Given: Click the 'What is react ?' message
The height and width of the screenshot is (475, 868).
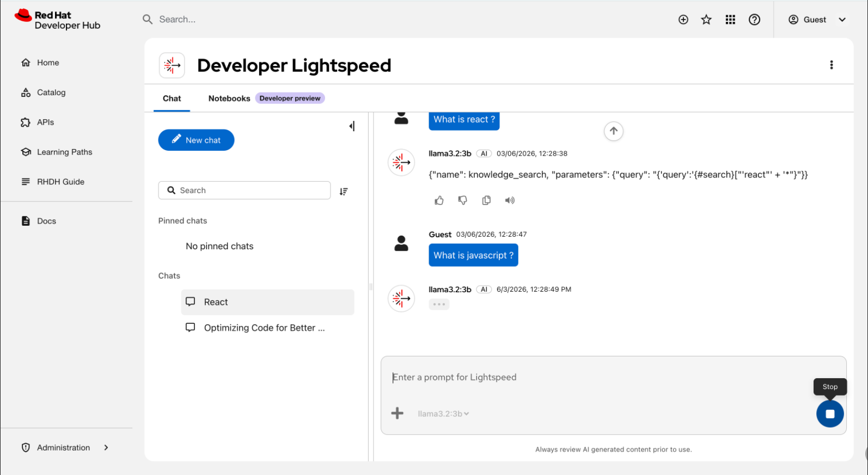Looking at the screenshot, I should 464,120.
